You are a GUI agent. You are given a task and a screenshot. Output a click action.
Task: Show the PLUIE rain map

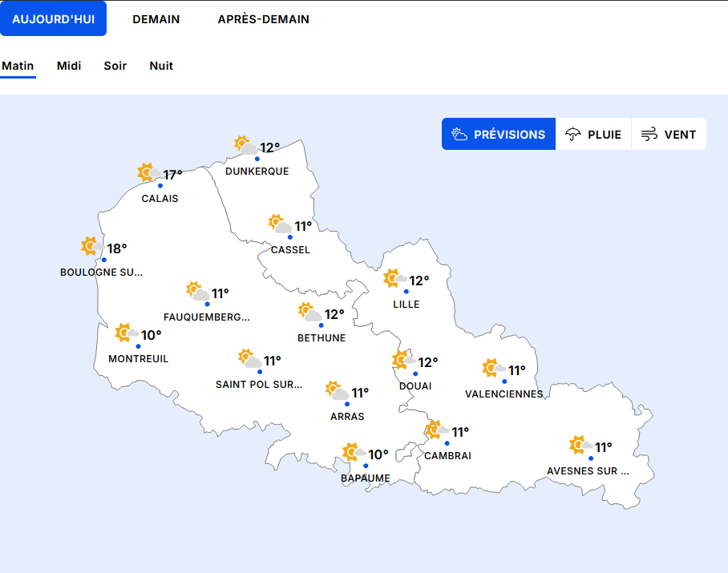click(593, 134)
